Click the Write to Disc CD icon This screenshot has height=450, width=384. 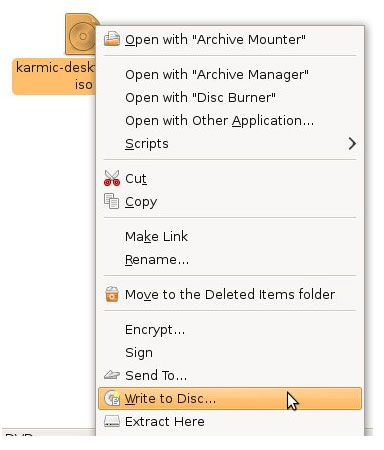point(112,398)
